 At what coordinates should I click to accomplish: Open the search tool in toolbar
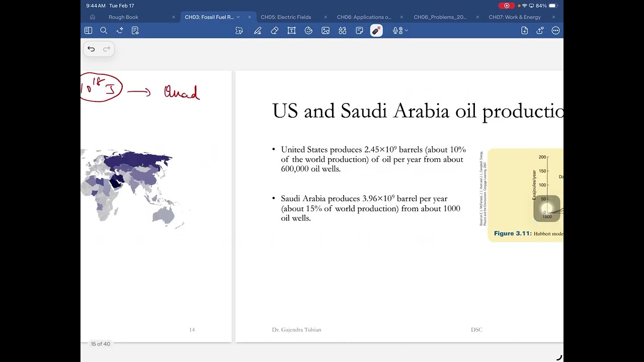click(104, 31)
